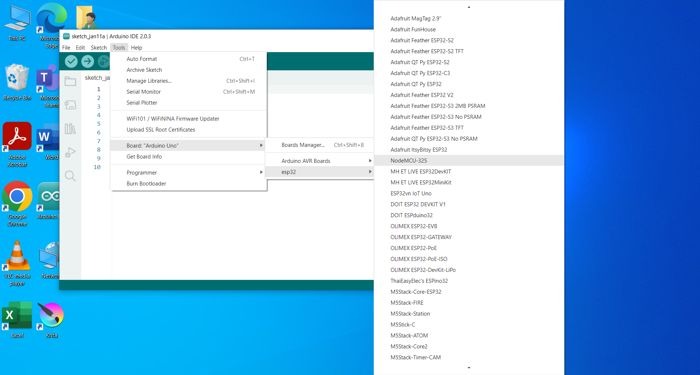This screenshot has height=375, width=700.
Task: Expand Board: "Arduino Uno" submenu
Action: pyautogui.click(x=189, y=146)
